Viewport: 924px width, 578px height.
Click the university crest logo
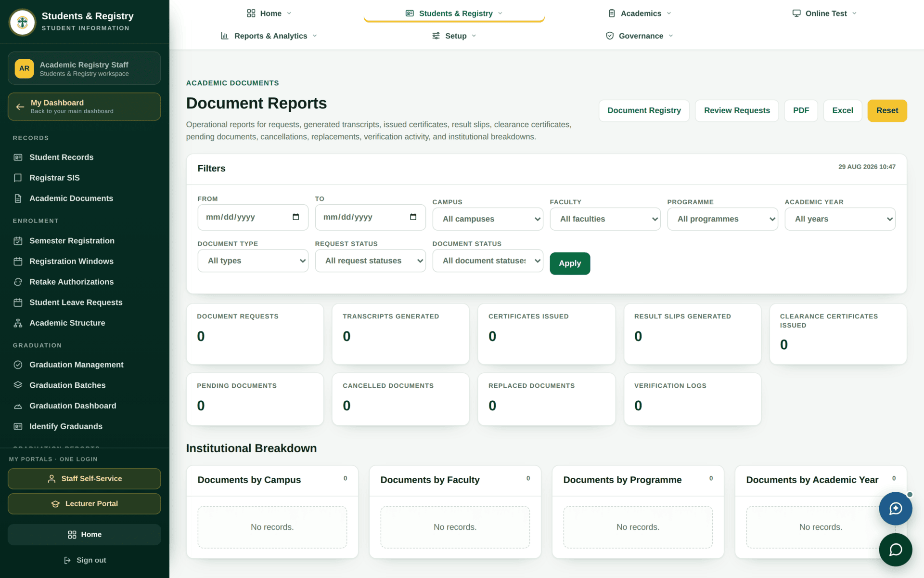[22, 22]
